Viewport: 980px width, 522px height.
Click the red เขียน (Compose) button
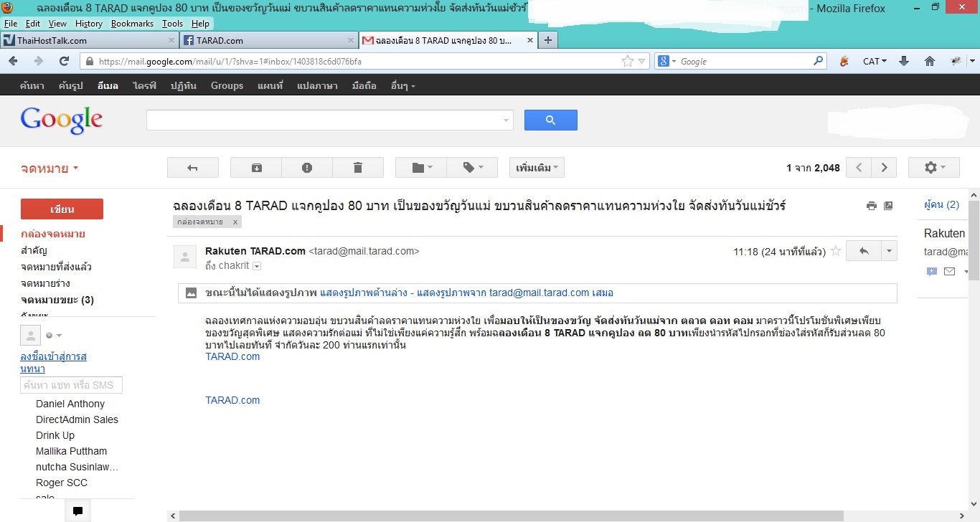click(x=62, y=209)
